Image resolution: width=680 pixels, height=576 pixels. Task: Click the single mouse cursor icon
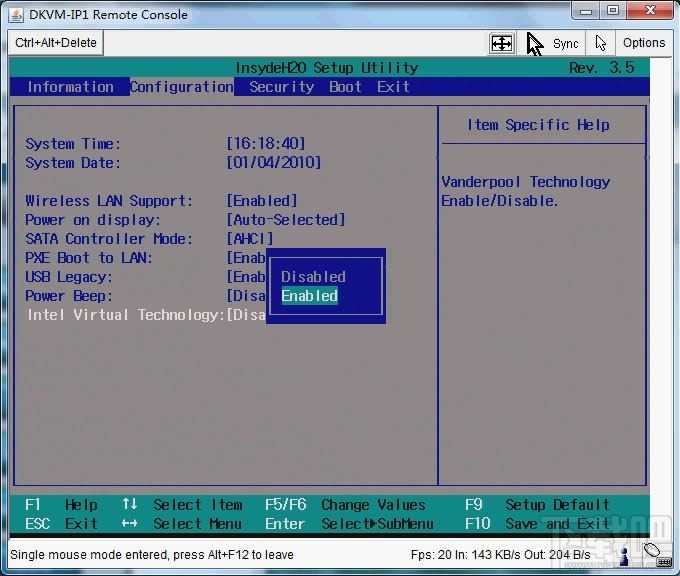point(601,43)
